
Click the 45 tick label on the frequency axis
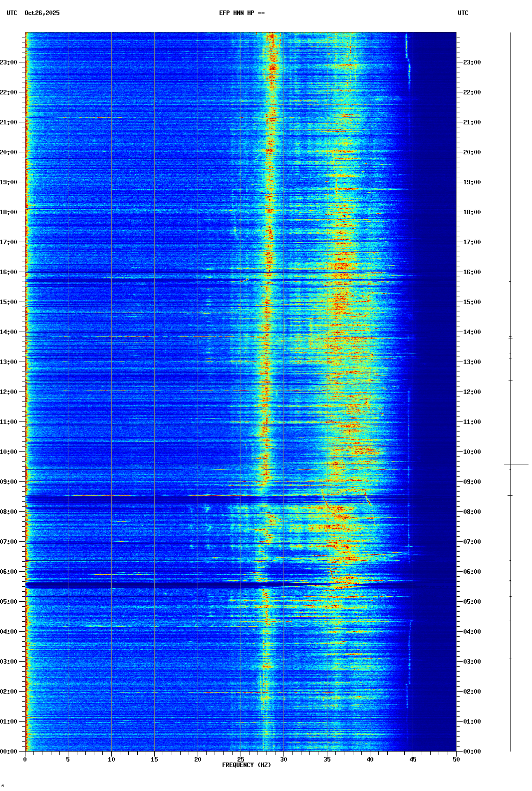pos(413,760)
